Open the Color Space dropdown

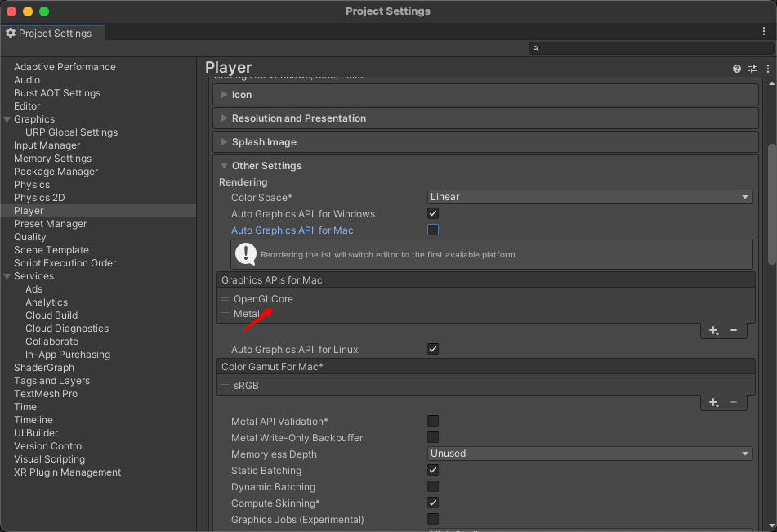point(590,197)
